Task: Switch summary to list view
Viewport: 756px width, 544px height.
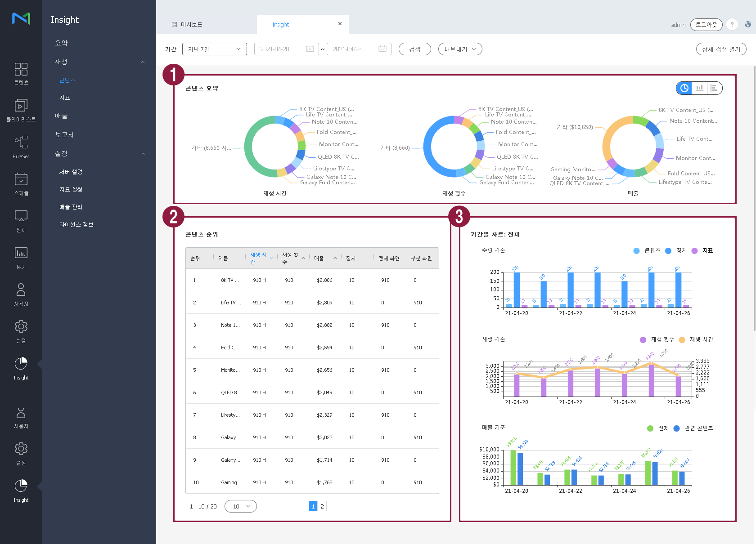Action: tap(714, 88)
